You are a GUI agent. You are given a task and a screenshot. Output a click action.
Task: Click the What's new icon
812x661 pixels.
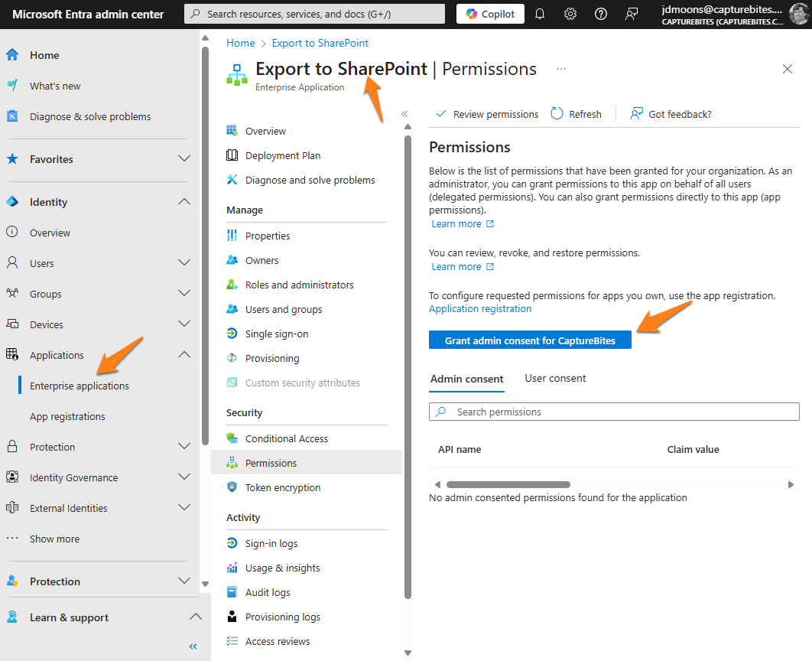pyautogui.click(x=12, y=86)
